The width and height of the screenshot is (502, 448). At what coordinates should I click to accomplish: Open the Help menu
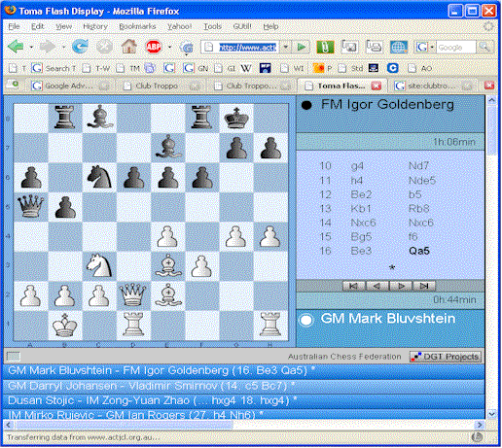(270, 26)
